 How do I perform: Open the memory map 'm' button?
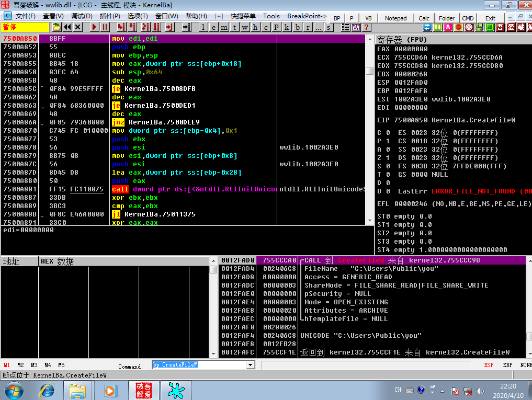[x=224, y=27]
